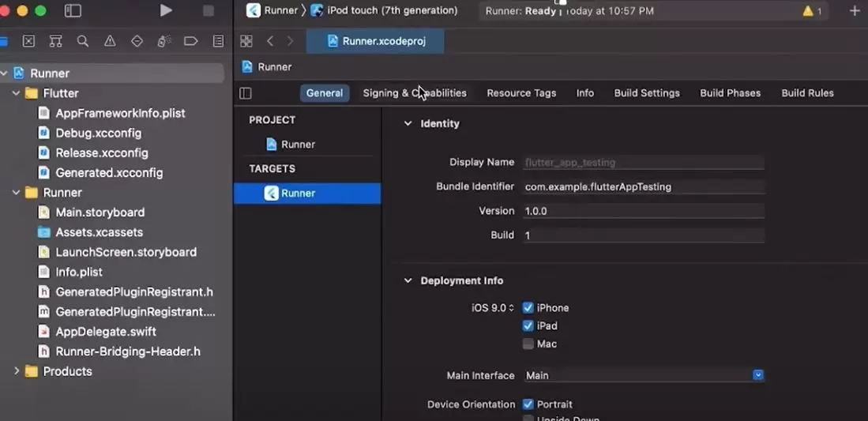Go back with the left arrow

coord(270,41)
